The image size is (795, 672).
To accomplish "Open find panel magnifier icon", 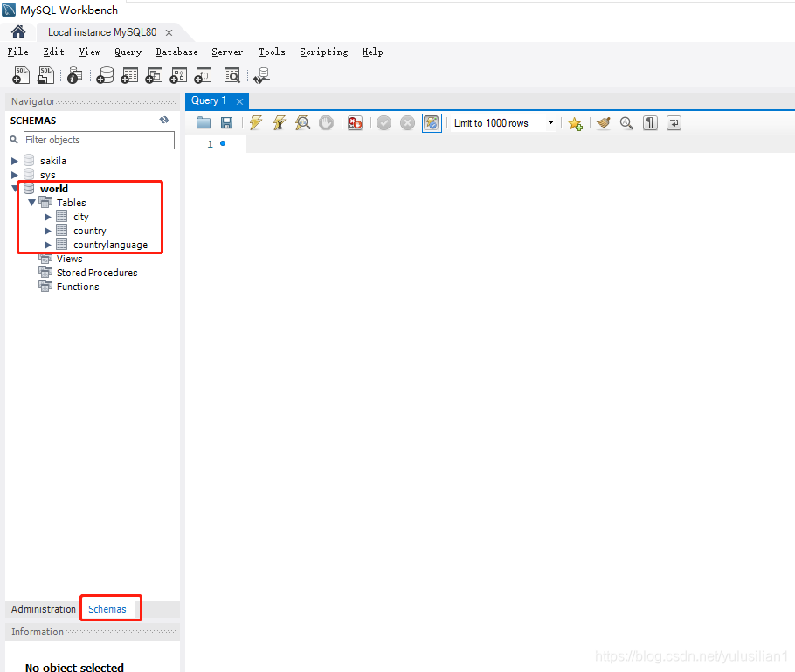I will tap(626, 122).
